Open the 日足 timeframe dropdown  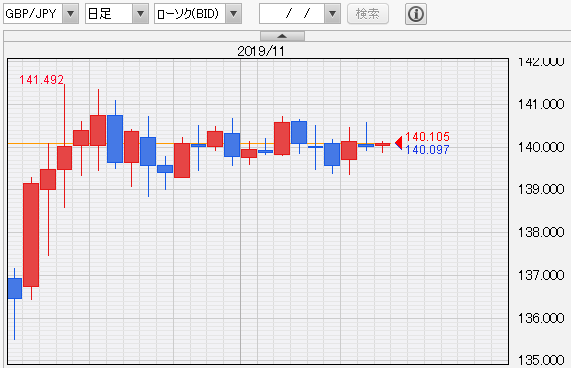(x=117, y=14)
